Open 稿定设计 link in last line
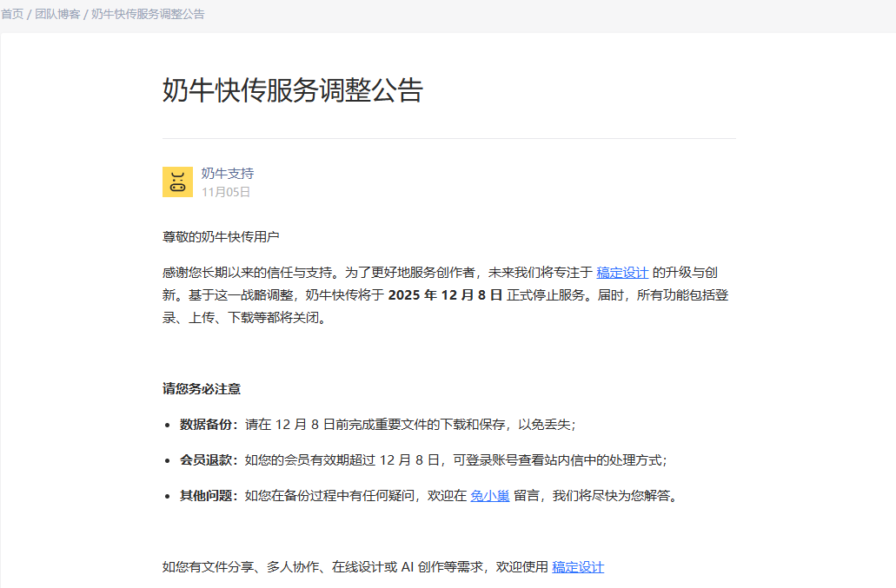The width and height of the screenshot is (896, 588). (x=578, y=567)
